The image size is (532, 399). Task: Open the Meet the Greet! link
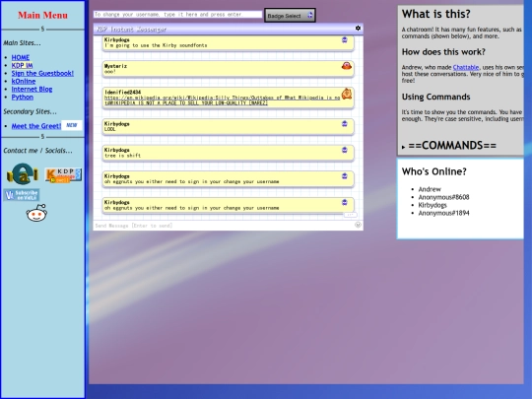[x=36, y=126]
